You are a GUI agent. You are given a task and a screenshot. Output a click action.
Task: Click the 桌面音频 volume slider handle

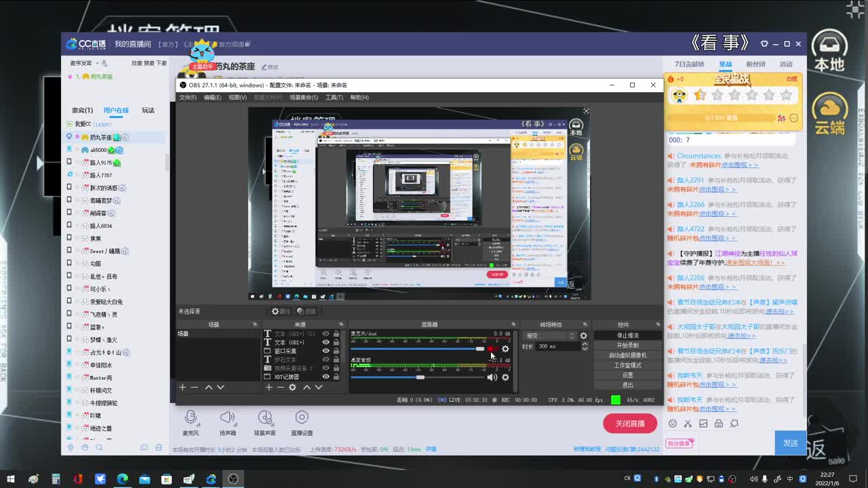click(x=420, y=377)
